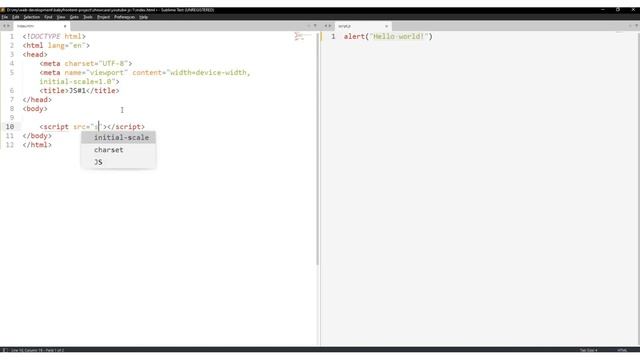Open Tab Size setting in status bar
Viewport: 640px width, 360px height.
(589, 350)
